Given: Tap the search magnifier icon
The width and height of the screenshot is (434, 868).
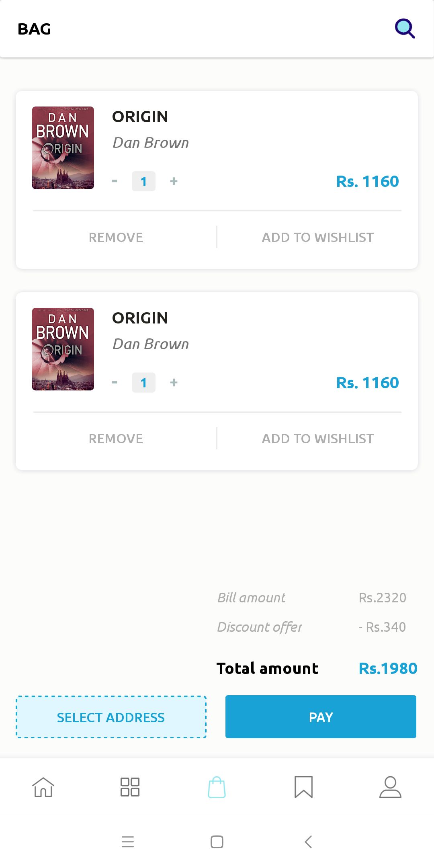Looking at the screenshot, I should pos(405,29).
